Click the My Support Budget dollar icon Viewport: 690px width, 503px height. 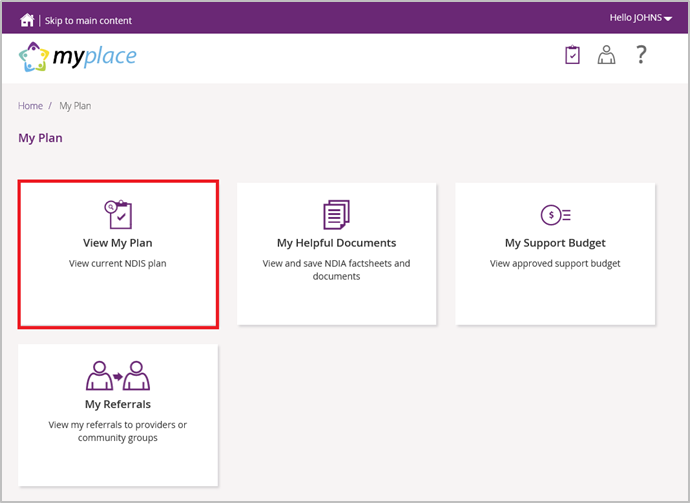pyautogui.click(x=555, y=214)
